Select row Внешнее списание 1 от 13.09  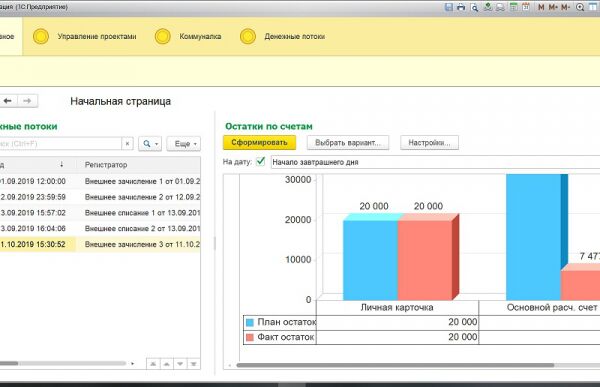point(100,212)
